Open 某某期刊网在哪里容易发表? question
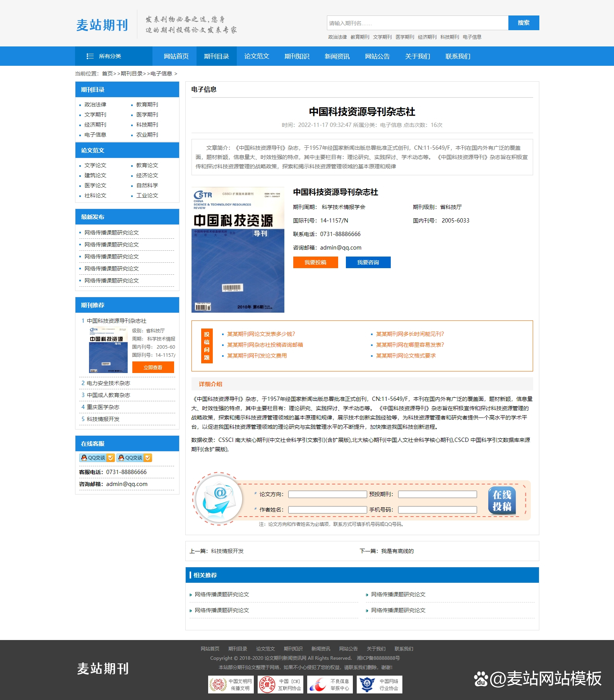Screen dimensions: 614x700 click(x=410, y=345)
